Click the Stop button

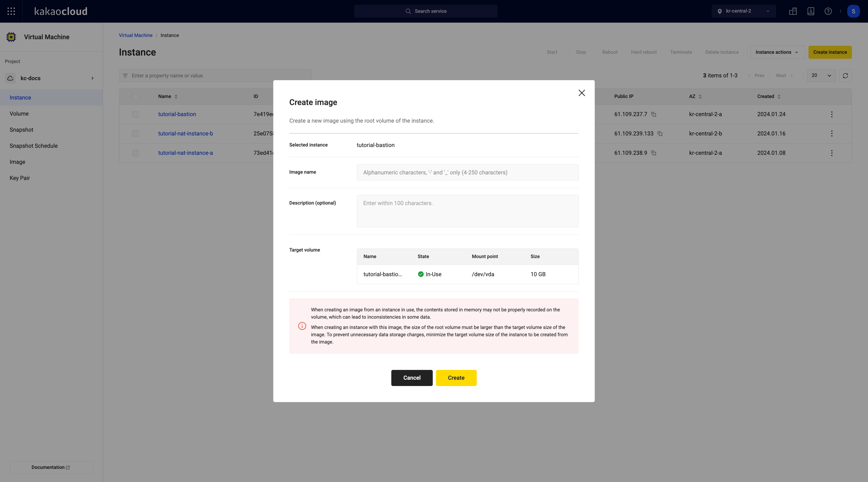[x=581, y=52]
